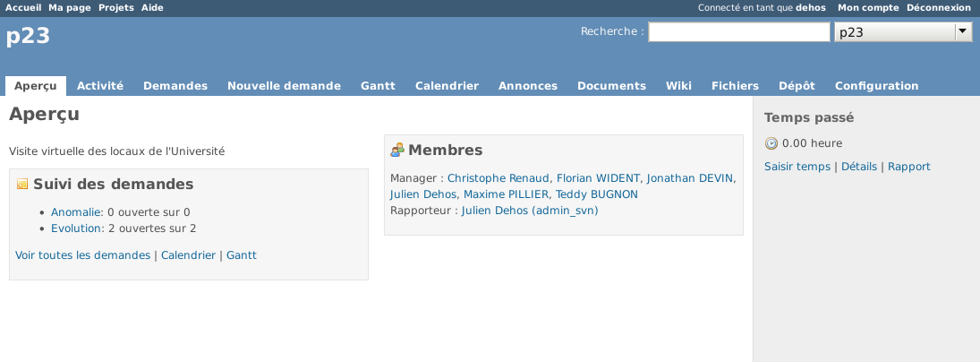The height and width of the screenshot is (362, 980).
Task: Open the Gantt tab
Action: pos(378,86)
